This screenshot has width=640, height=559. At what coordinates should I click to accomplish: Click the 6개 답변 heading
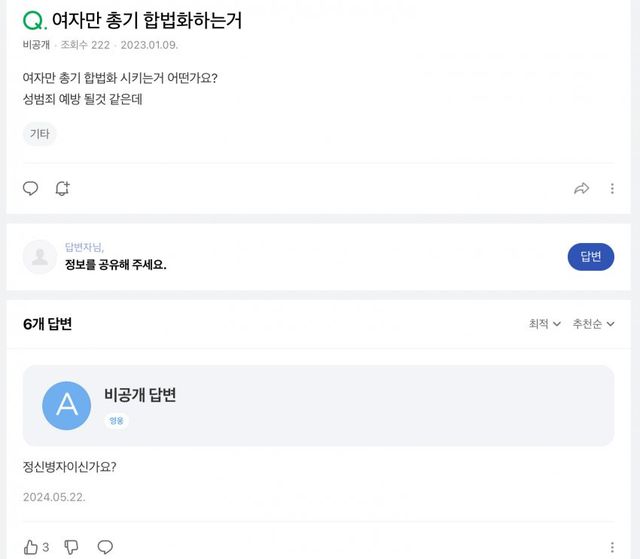(x=47, y=324)
